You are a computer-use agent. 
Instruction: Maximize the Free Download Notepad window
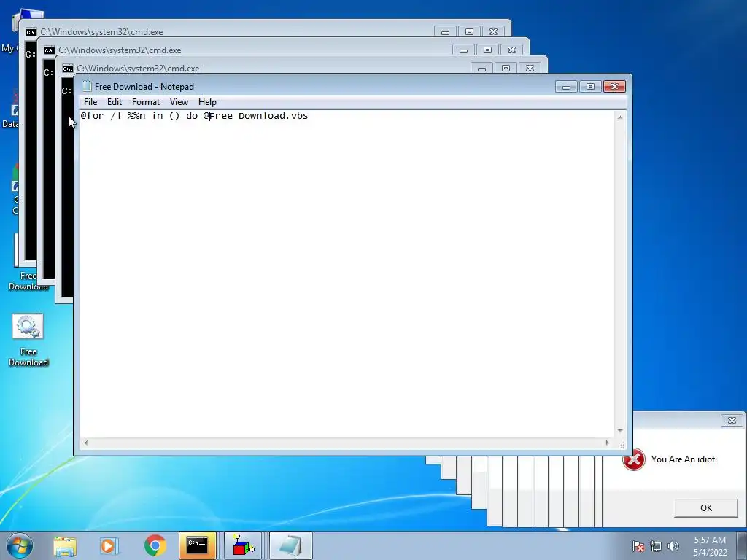(590, 87)
